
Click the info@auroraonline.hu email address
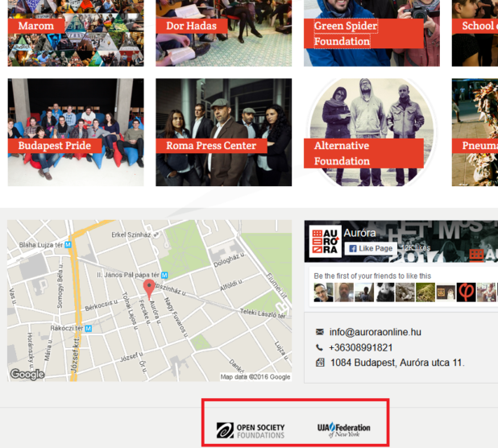(x=375, y=332)
